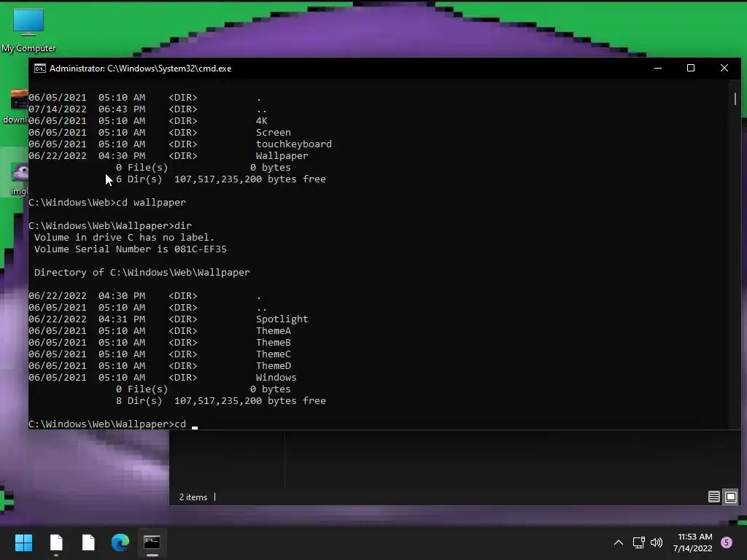Maximize the cmd.exe window
Image resolution: width=747 pixels, height=560 pixels.
coord(690,68)
